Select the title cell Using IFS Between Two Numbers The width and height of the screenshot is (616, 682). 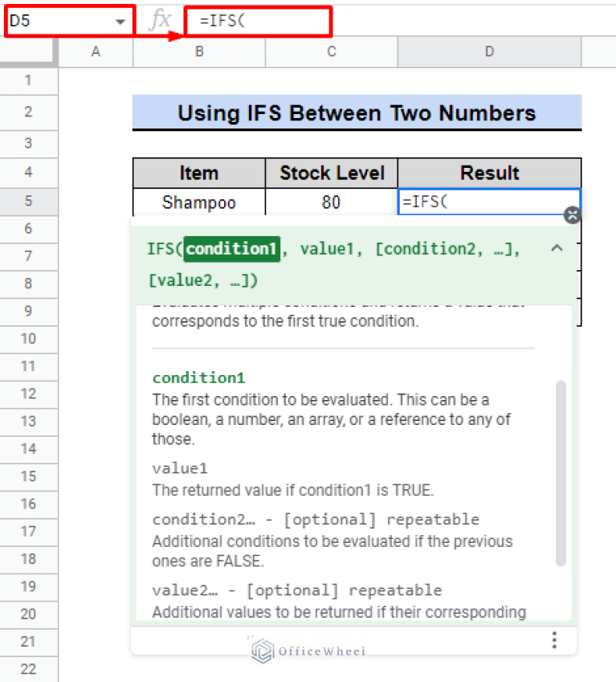[357, 112]
